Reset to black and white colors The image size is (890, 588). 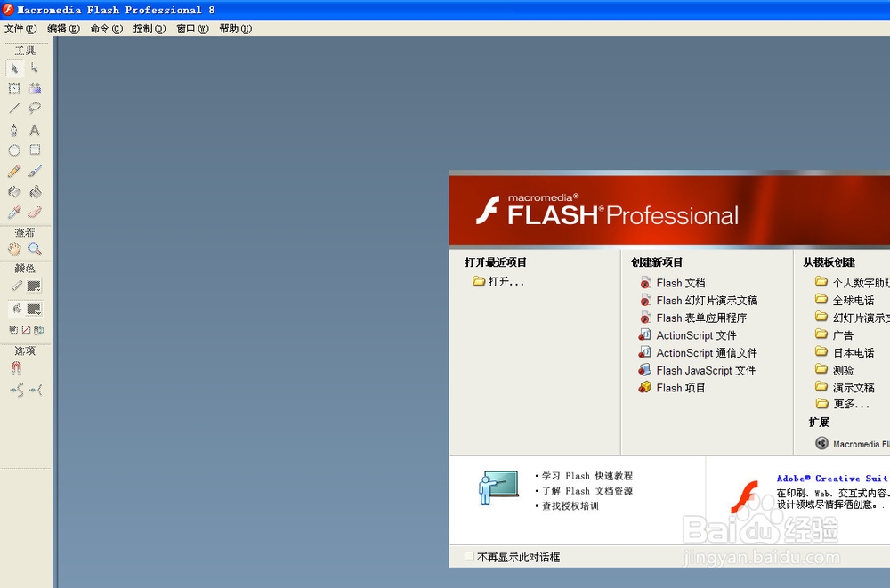point(13,330)
